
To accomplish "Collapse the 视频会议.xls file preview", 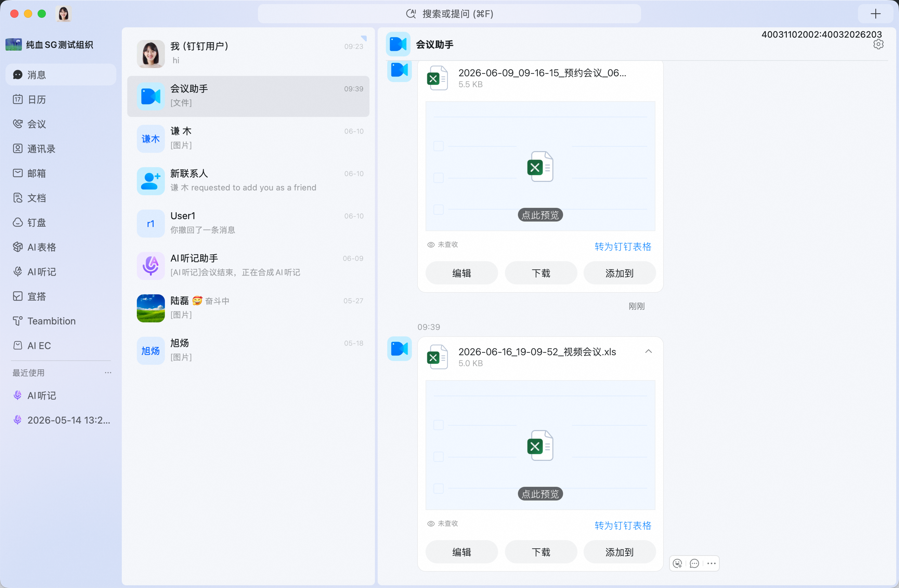I will pos(649,351).
